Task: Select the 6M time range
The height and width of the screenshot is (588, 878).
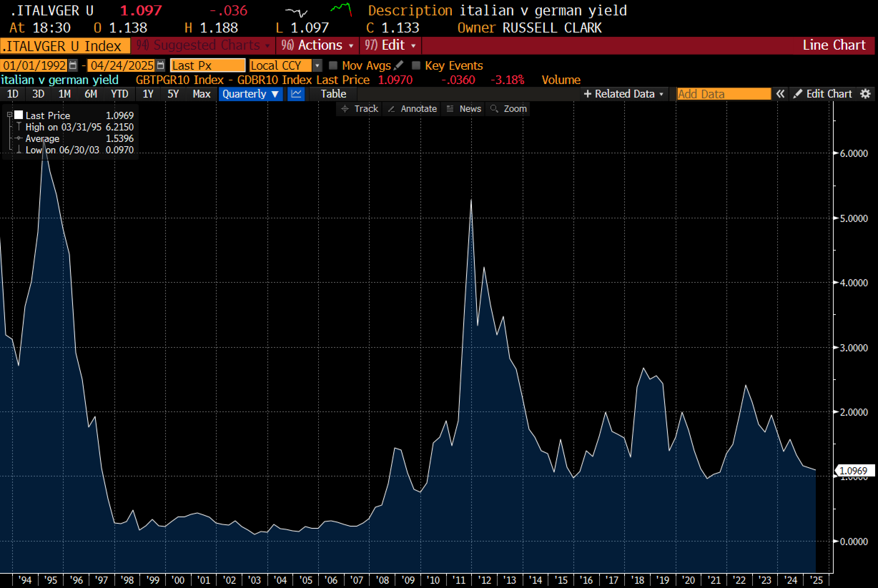Action: [x=91, y=94]
